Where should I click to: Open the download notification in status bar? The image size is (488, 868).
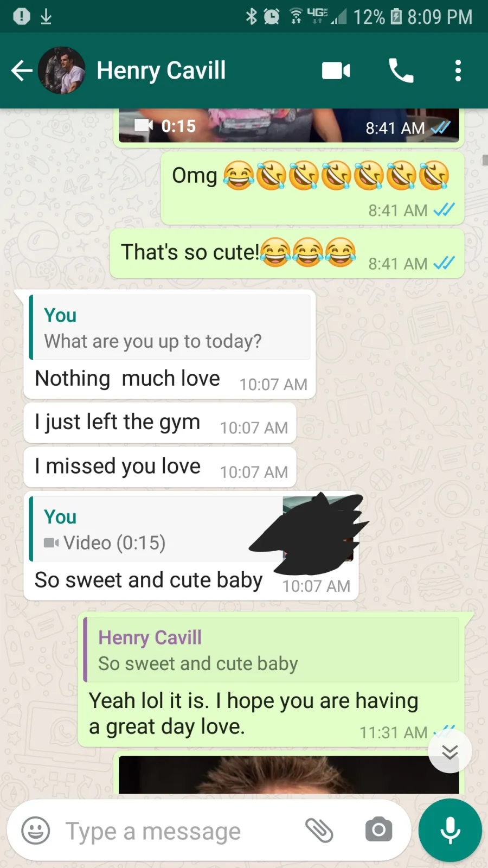[x=46, y=16]
